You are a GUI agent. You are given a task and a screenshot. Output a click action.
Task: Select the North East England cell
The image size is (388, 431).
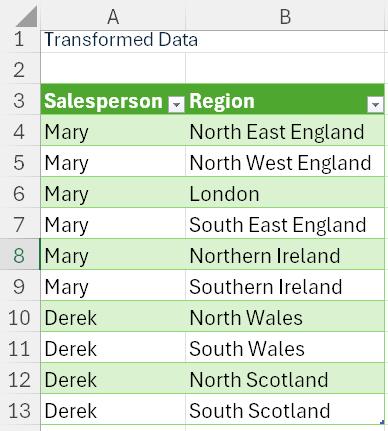285,131
